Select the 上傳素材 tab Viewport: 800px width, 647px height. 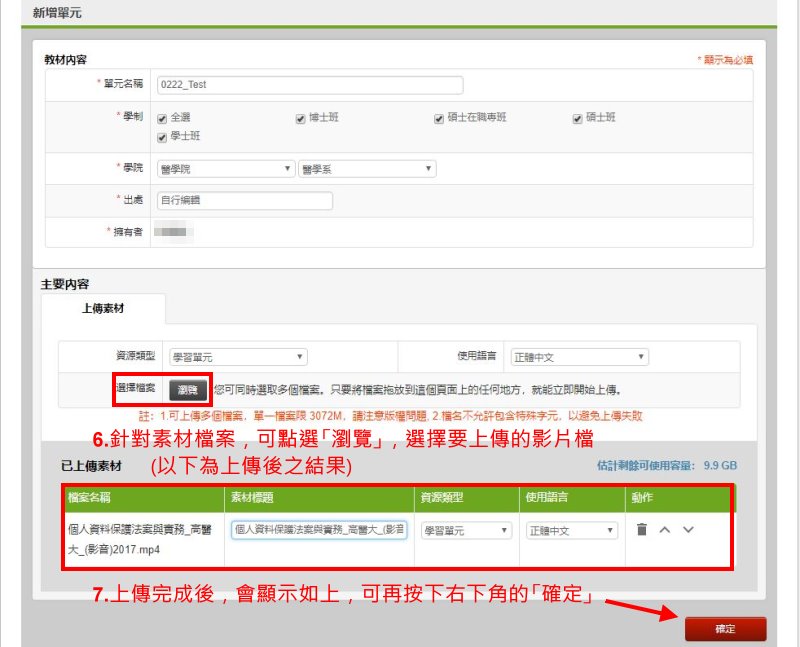tap(103, 308)
